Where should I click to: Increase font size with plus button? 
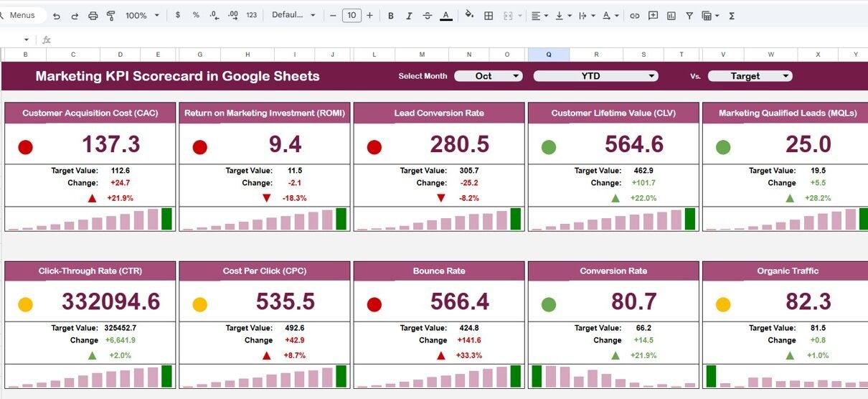[x=369, y=15]
